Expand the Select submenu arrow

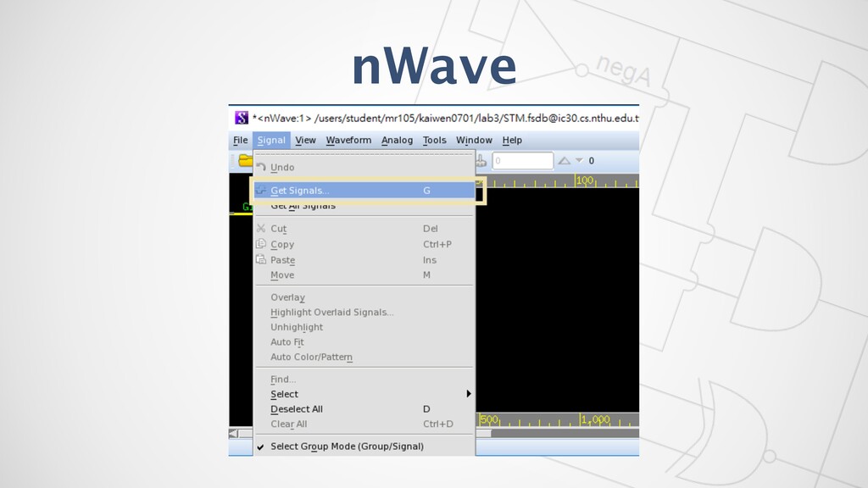click(468, 394)
